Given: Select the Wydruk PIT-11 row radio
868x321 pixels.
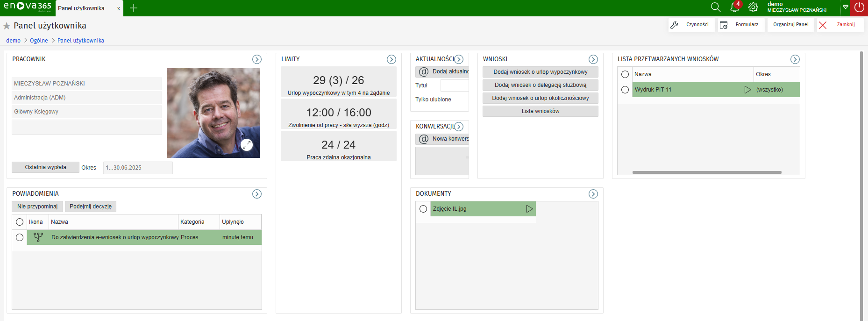Looking at the screenshot, I should point(625,90).
